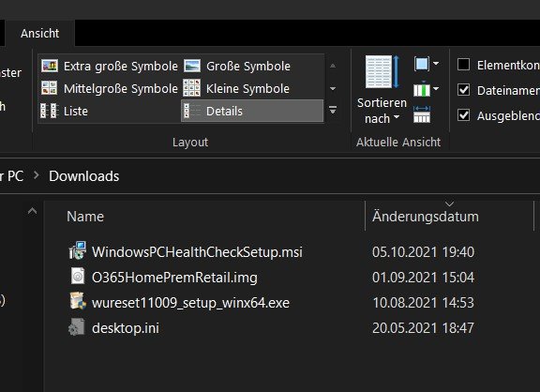540x392 pixels.
Task: Open the group-by dropdown icon
Action: [x=427, y=64]
